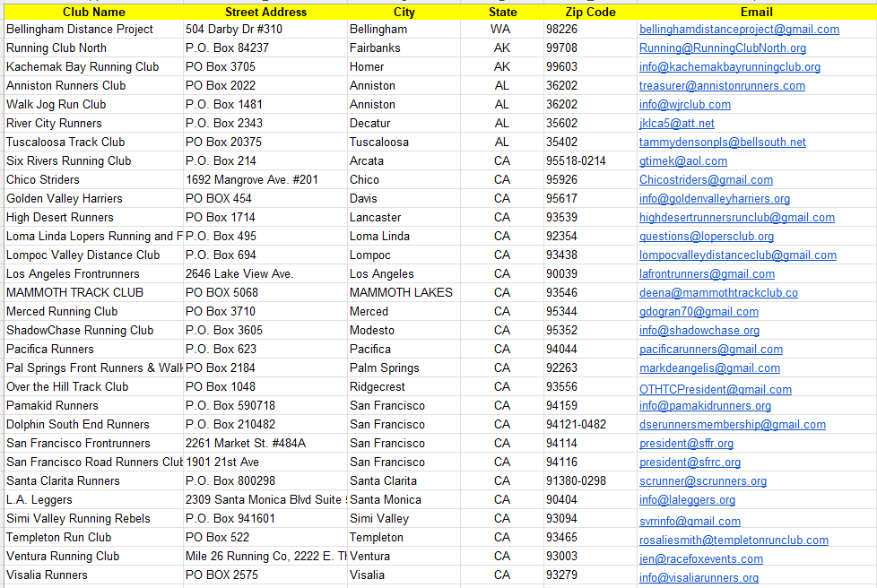Click the Palm Springs city cell
877x588 pixels.
click(x=404, y=367)
